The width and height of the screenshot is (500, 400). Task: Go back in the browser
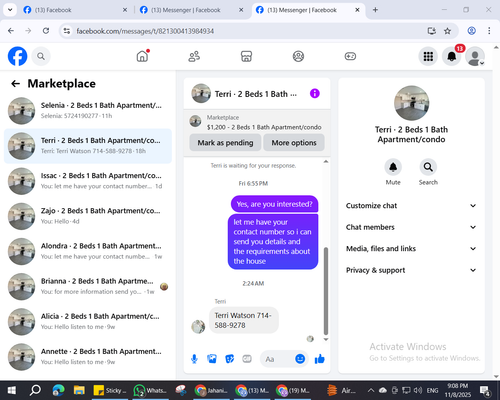[x=11, y=31]
